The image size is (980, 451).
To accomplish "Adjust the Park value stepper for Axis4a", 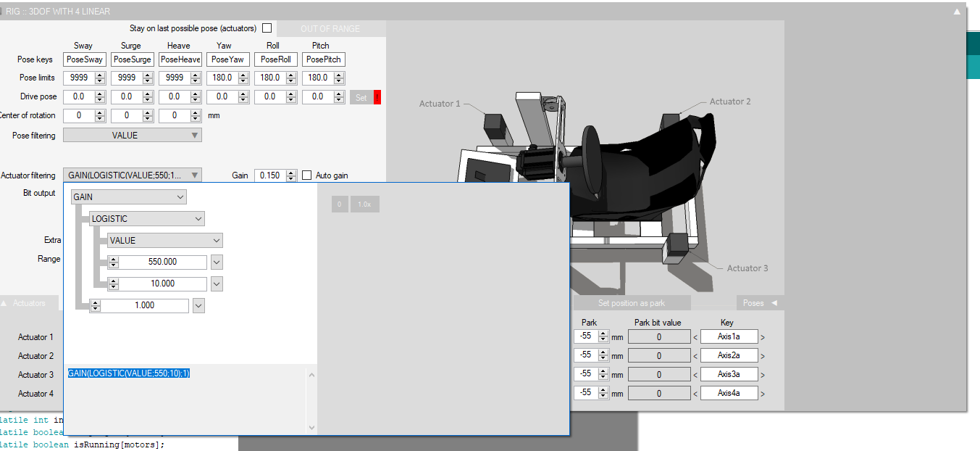I will tap(603, 393).
